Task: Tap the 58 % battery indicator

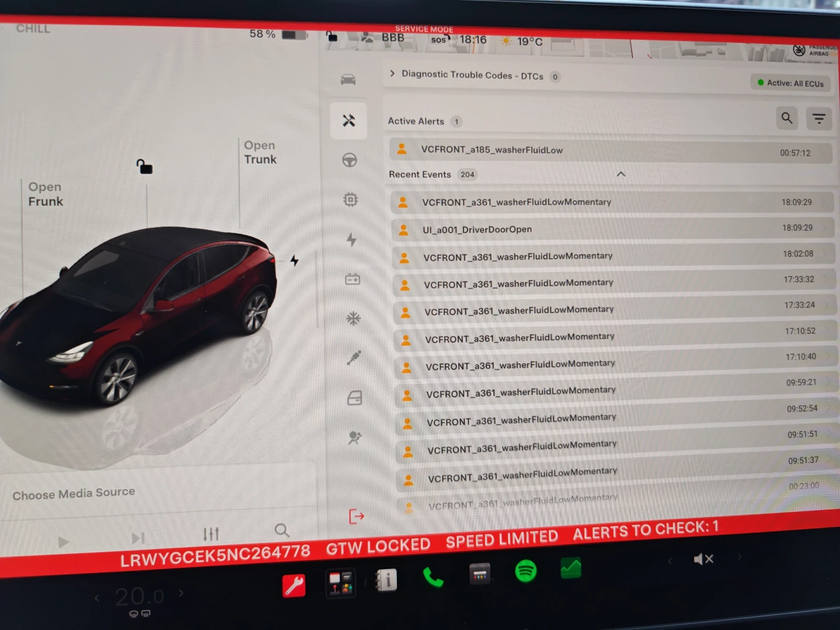Action: (278, 34)
